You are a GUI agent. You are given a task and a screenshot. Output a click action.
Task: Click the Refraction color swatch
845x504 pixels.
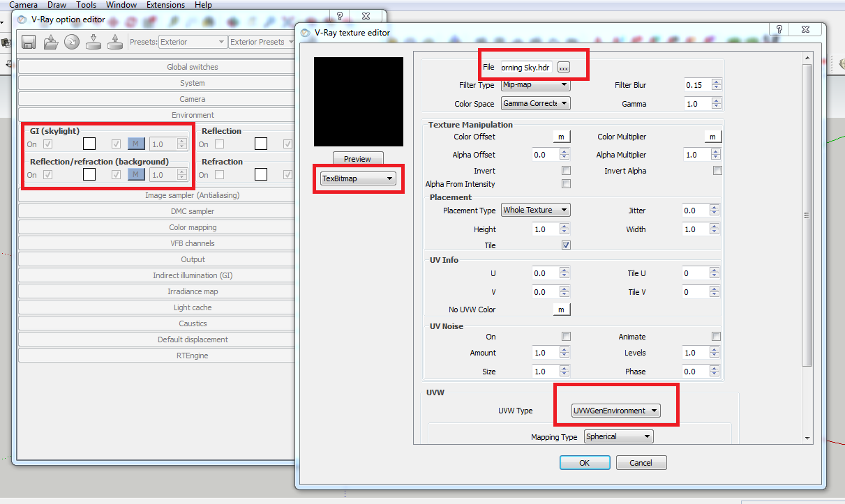point(261,175)
